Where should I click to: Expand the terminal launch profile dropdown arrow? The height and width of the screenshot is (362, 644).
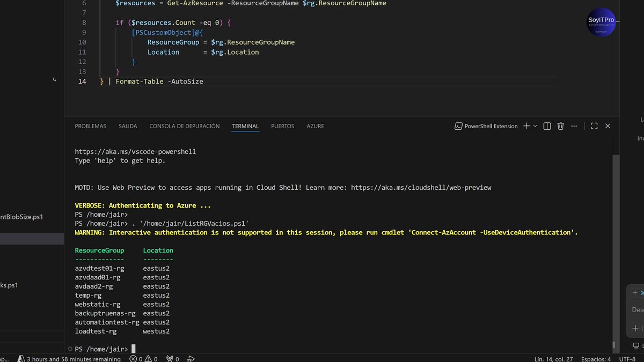click(x=535, y=126)
